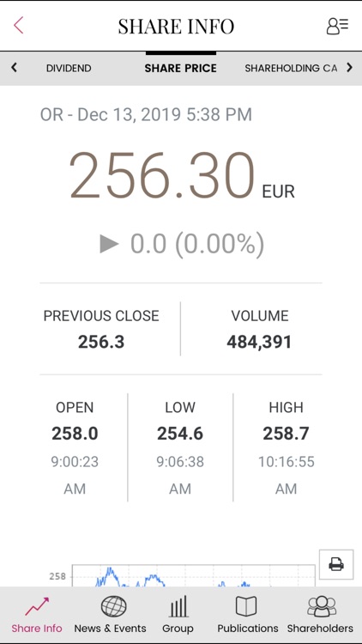Tap the Previous Close value 256.3
Viewport: 362px width, 644px height.
coord(101,342)
